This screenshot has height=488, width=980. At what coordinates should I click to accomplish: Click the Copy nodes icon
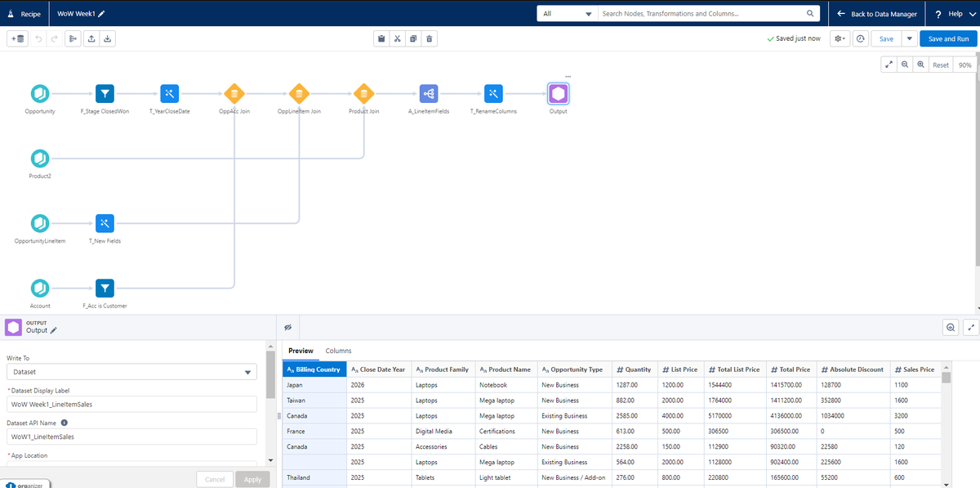pyautogui.click(x=413, y=38)
